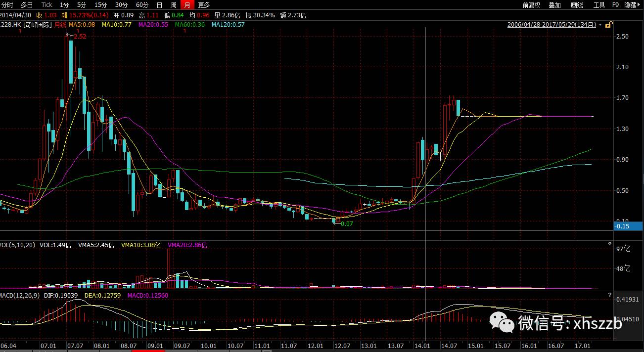The height and width of the screenshot is (352, 644).
Task: Click the VMA10:3.08亿 volume label
Action: 141,245
